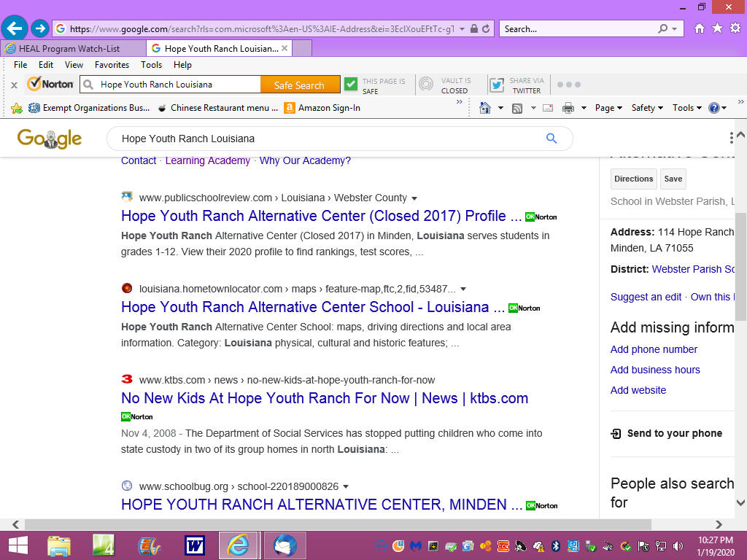Click the green This Page Is Safe checkmark

351,85
